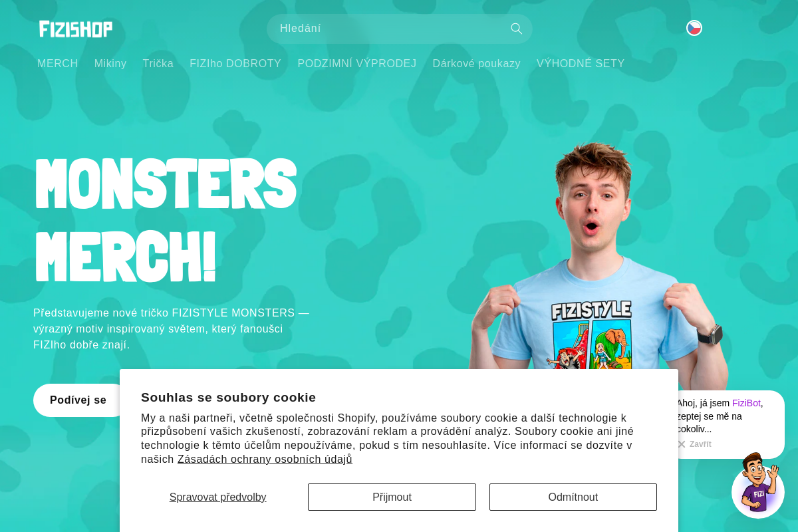798x532 pixels.
Task: Open VÝHODNÉ SETY menu item
Action: [581, 64]
